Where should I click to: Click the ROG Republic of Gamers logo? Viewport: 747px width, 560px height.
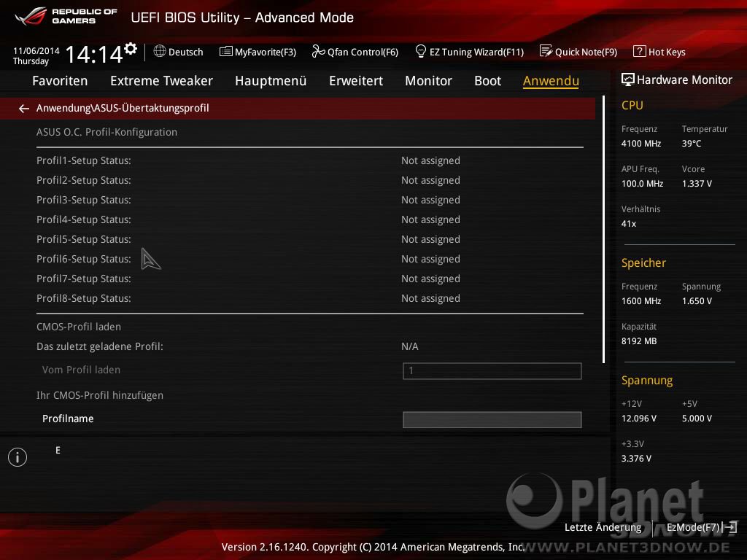[x=66, y=17]
